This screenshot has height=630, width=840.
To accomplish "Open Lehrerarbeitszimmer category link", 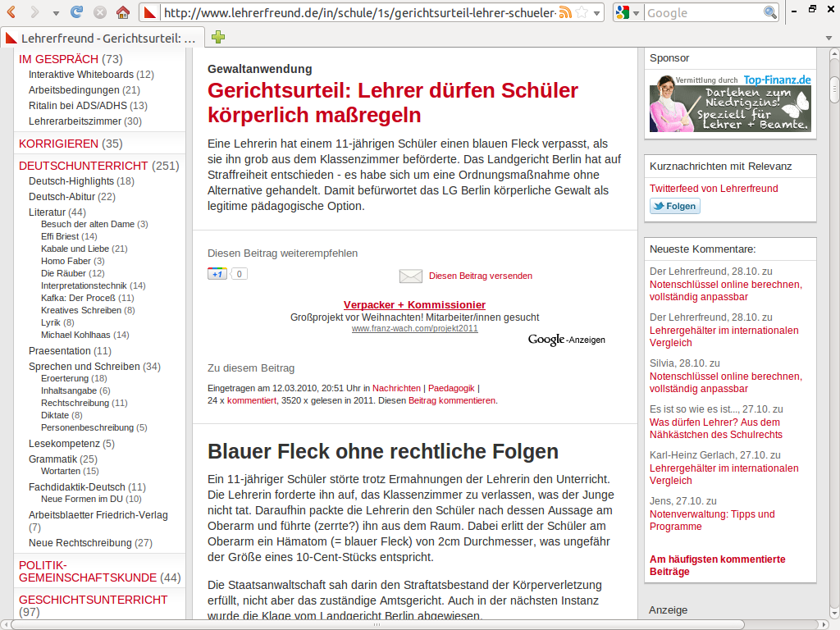I will [x=75, y=121].
